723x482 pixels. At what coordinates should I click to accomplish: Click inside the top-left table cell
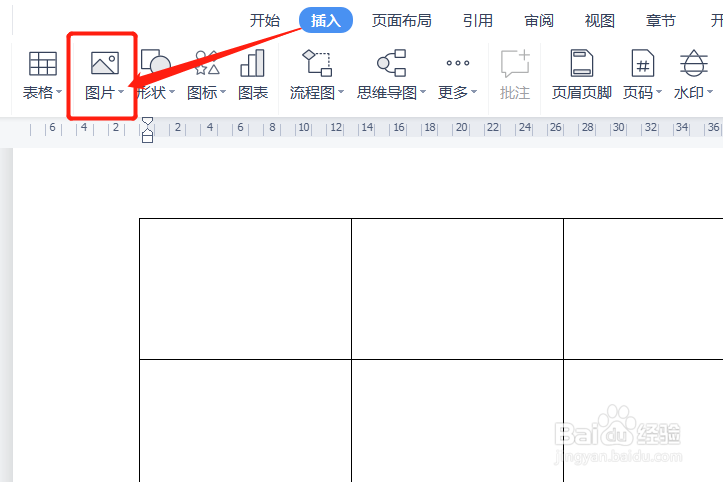coord(245,289)
